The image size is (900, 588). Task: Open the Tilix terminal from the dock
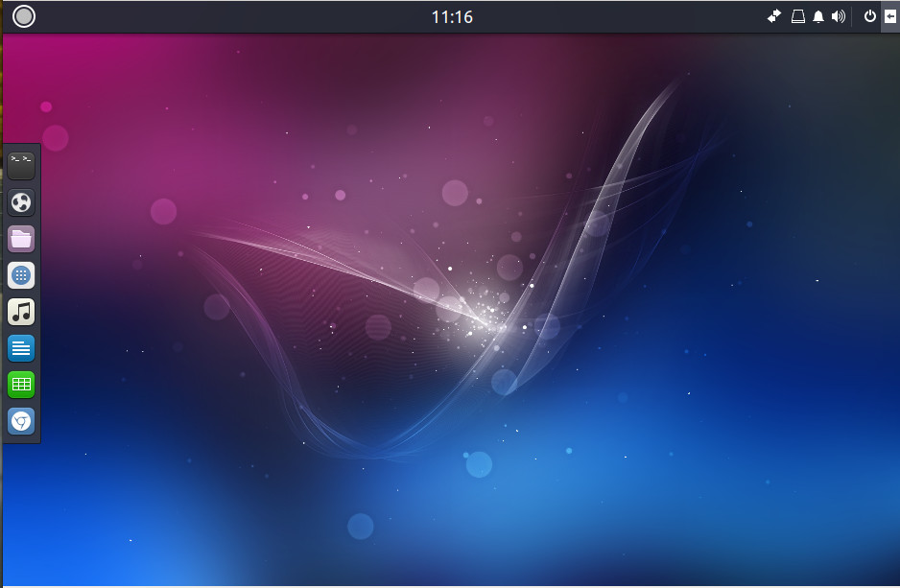(21, 165)
